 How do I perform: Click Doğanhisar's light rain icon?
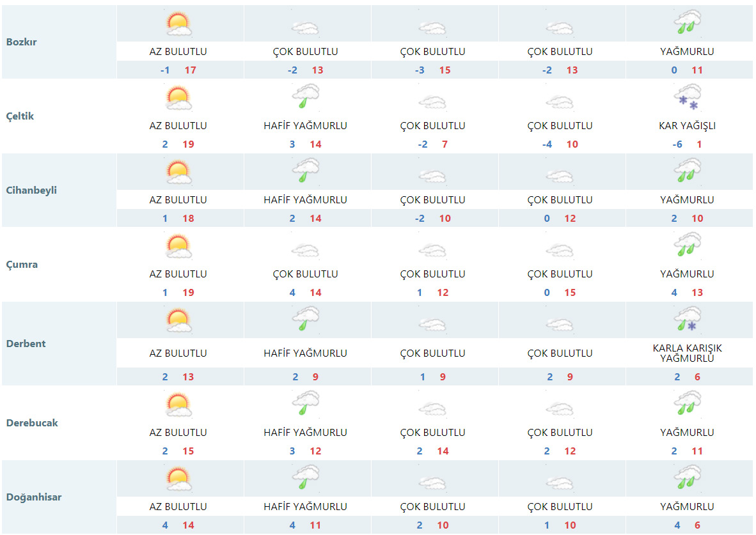click(305, 479)
